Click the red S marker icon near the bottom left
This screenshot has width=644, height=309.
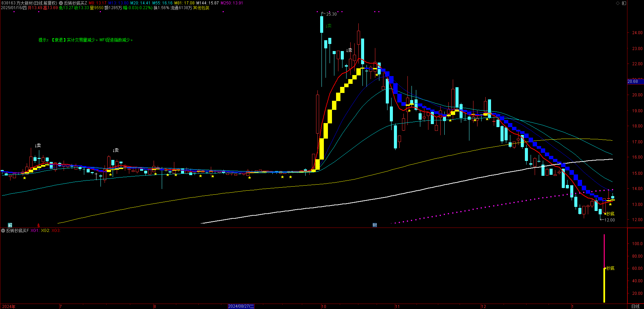tap(39, 225)
